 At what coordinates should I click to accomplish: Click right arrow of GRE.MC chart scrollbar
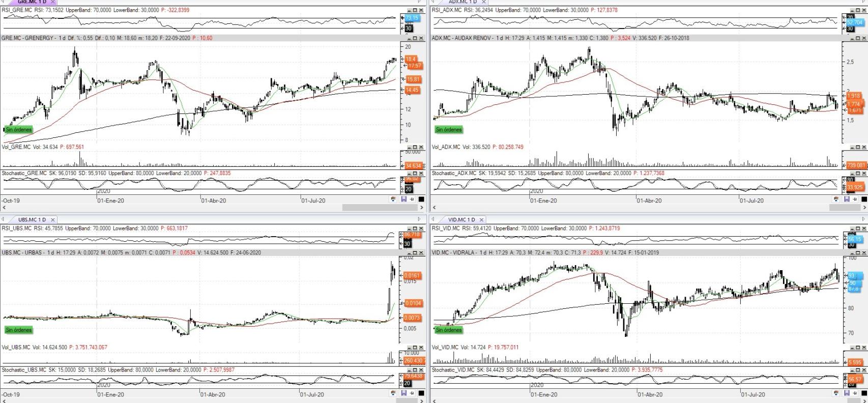tap(421, 208)
